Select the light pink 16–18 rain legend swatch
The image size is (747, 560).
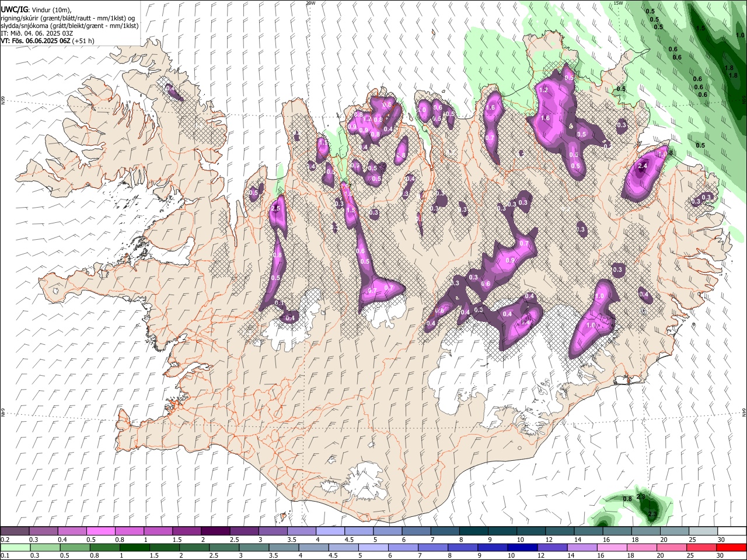[x=612, y=547]
